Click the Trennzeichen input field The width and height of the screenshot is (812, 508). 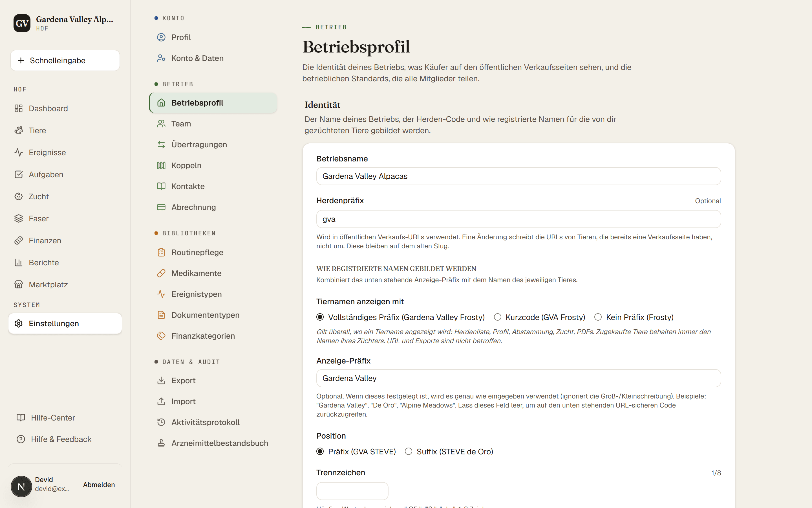click(x=352, y=491)
